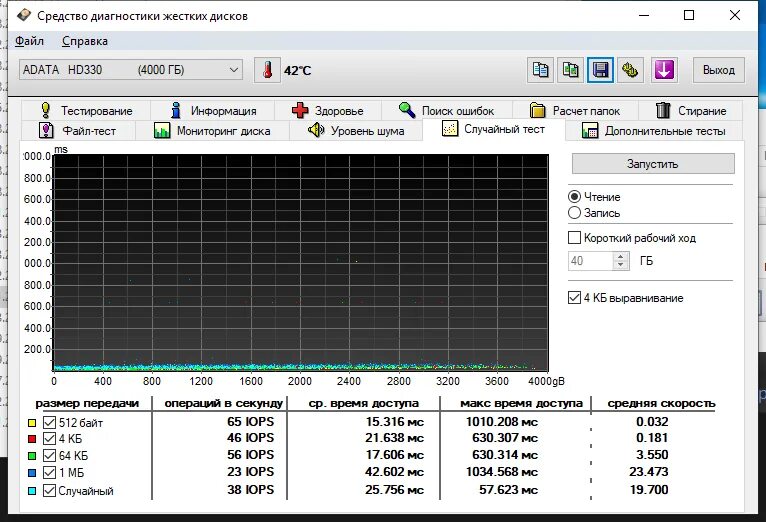Click the ГБ value input field

(591, 261)
